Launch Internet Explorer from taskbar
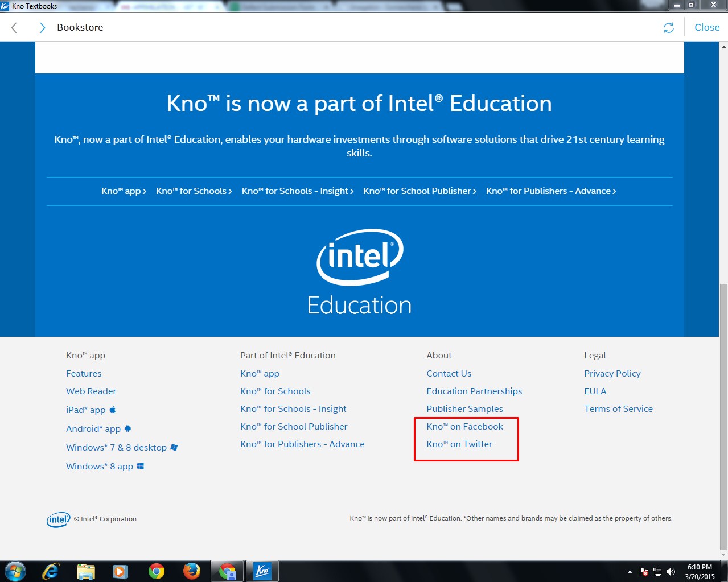Screen dimensions: 728x582 (51, 571)
